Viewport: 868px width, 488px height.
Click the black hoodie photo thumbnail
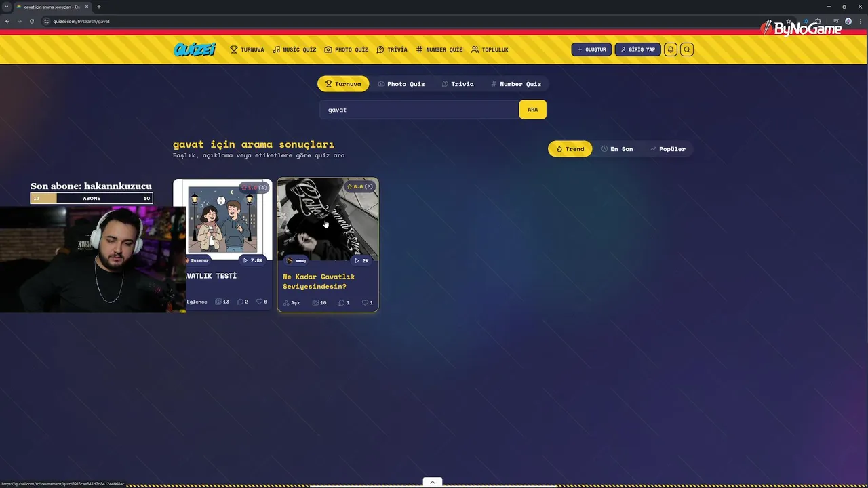[x=328, y=218]
